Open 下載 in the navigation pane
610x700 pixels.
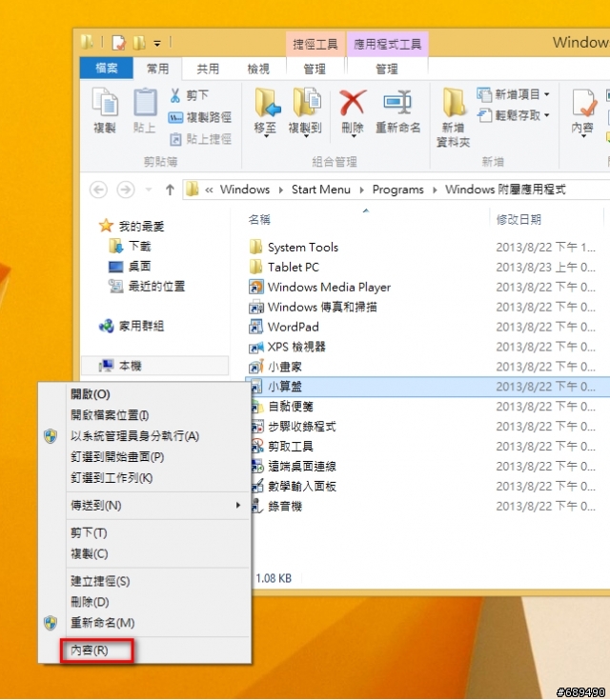click(130, 246)
